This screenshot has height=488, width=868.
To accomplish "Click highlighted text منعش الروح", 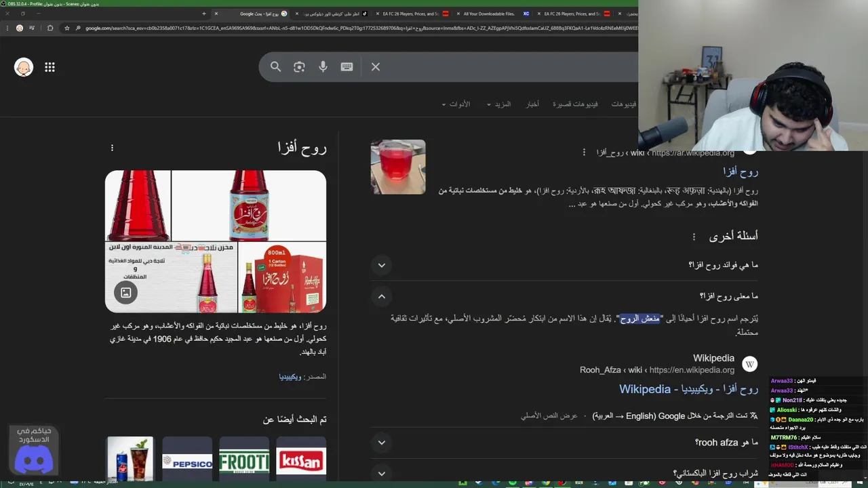I will [x=639, y=319].
